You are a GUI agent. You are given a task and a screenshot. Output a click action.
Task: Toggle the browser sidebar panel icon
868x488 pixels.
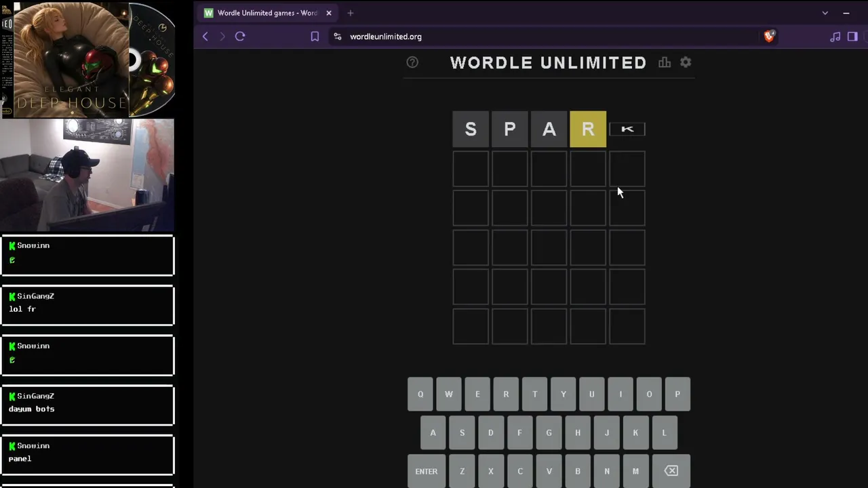(x=853, y=37)
